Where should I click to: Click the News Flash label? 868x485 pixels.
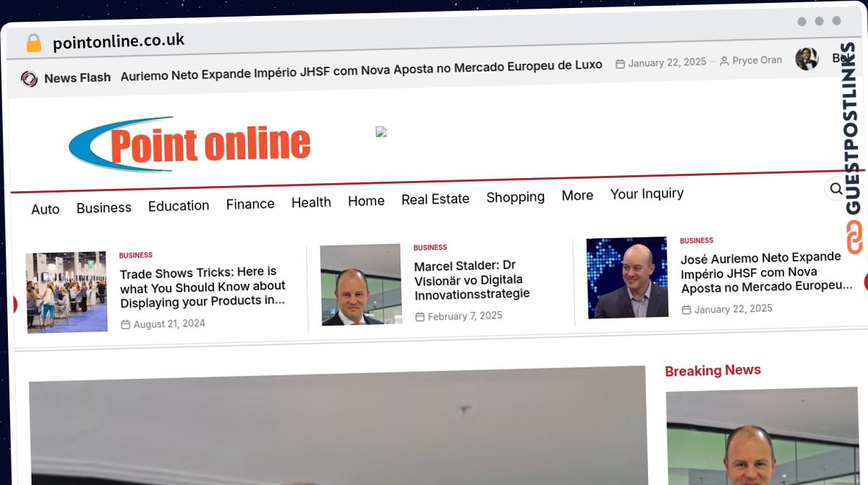pyautogui.click(x=77, y=77)
